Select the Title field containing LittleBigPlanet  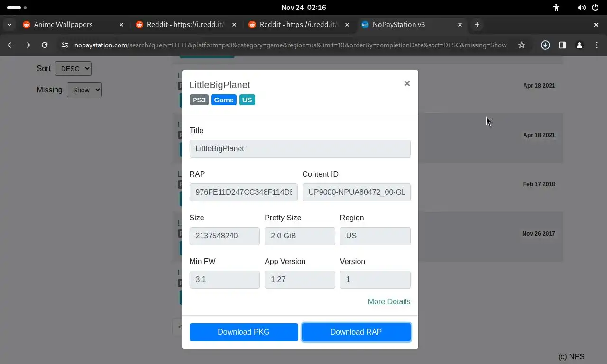click(x=300, y=149)
